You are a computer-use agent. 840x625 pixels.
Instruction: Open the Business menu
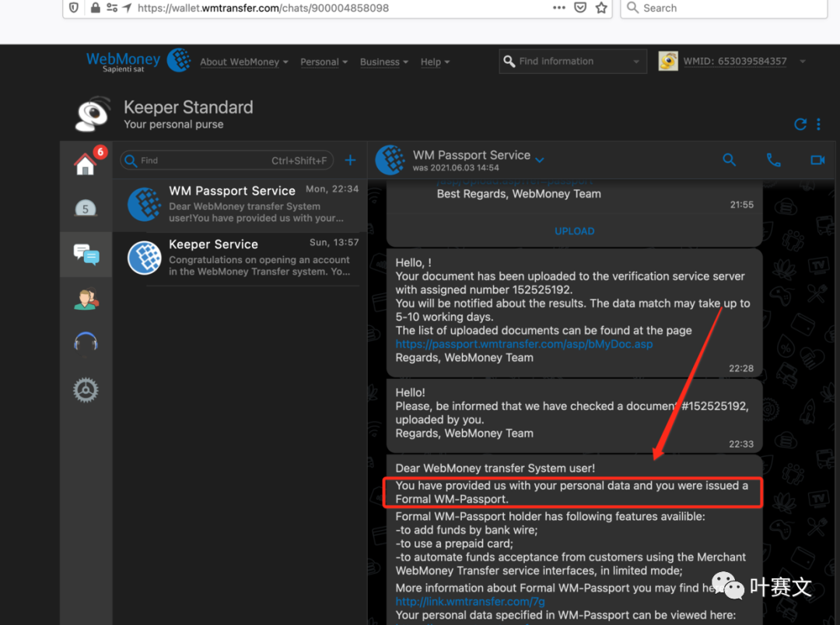pyautogui.click(x=384, y=62)
